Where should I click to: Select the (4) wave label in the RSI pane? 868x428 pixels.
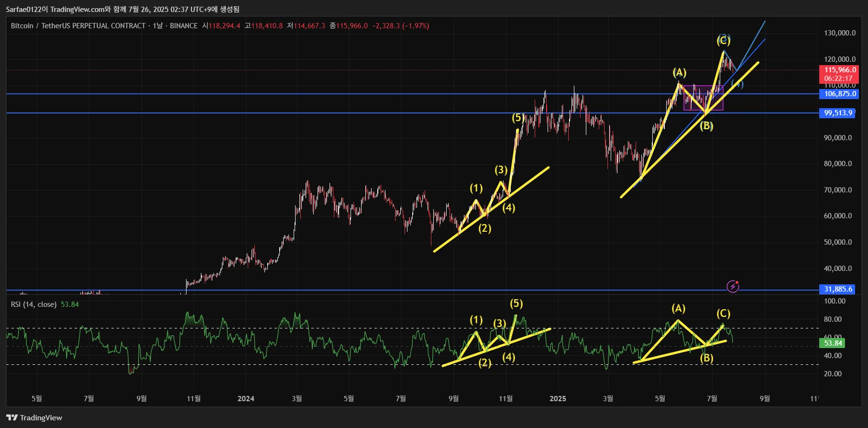[x=509, y=357]
